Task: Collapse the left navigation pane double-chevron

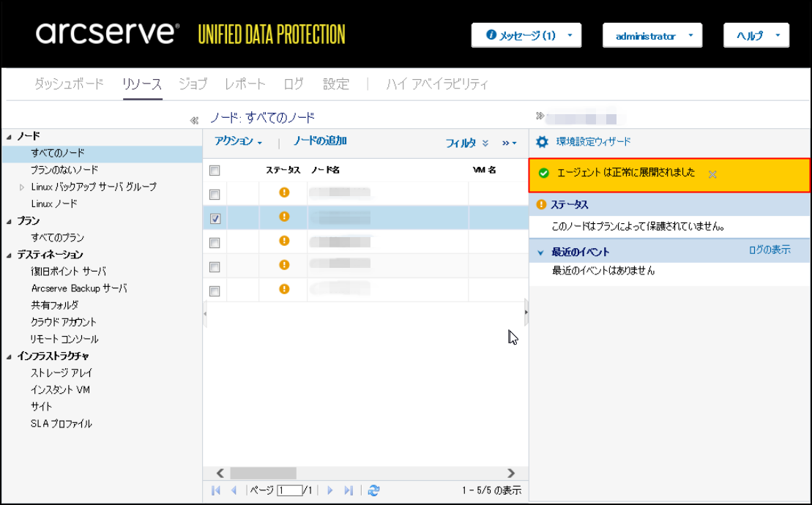Action: pyautogui.click(x=194, y=121)
